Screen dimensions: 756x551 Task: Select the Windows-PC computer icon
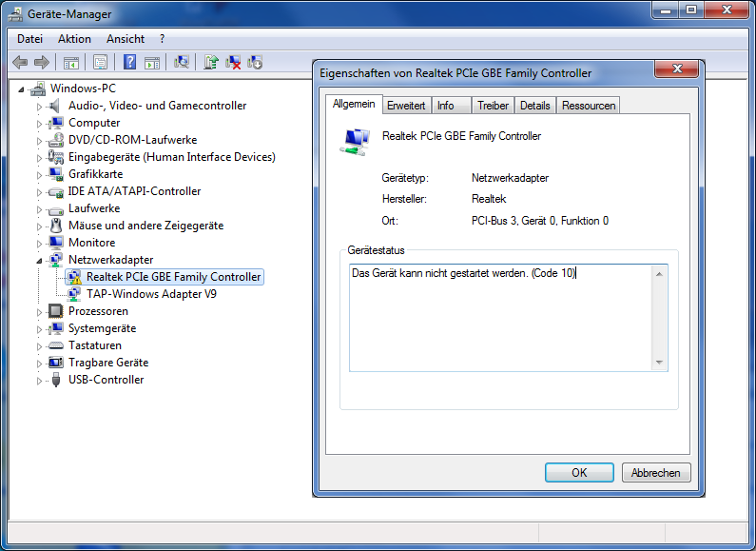[38, 89]
